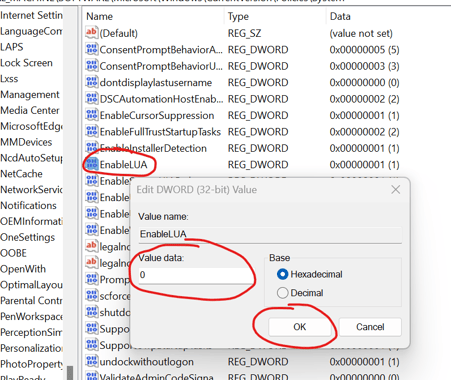Select the OneSettings registry key
This screenshot has width=451, height=380.
pos(28,237)
